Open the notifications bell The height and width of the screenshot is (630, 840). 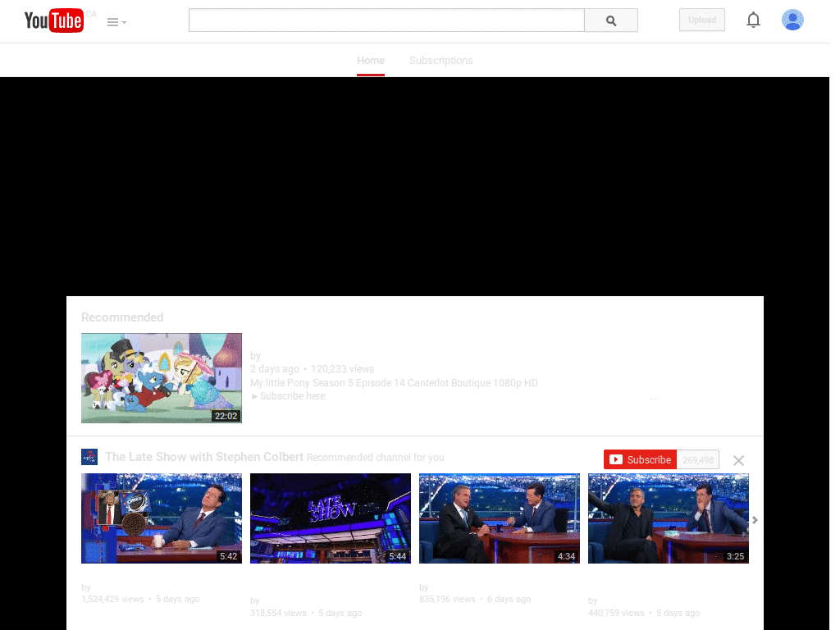(753, 20)
